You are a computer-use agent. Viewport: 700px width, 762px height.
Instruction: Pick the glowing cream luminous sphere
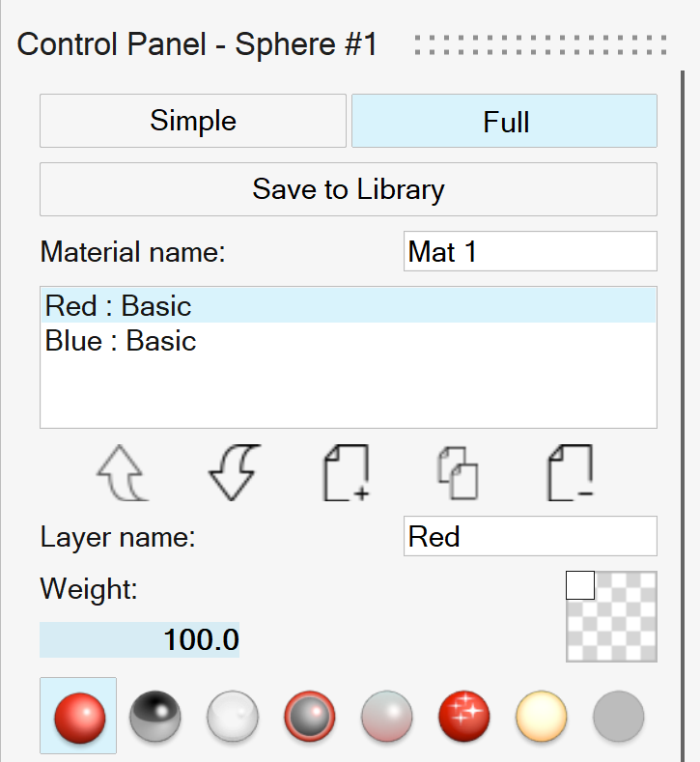[542, 716]
